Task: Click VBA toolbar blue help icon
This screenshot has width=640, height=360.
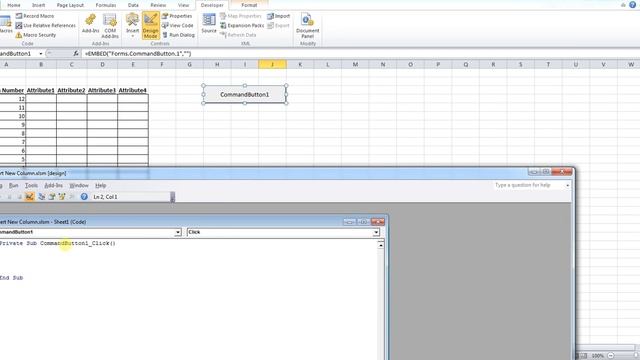Action: pos(84,197)
